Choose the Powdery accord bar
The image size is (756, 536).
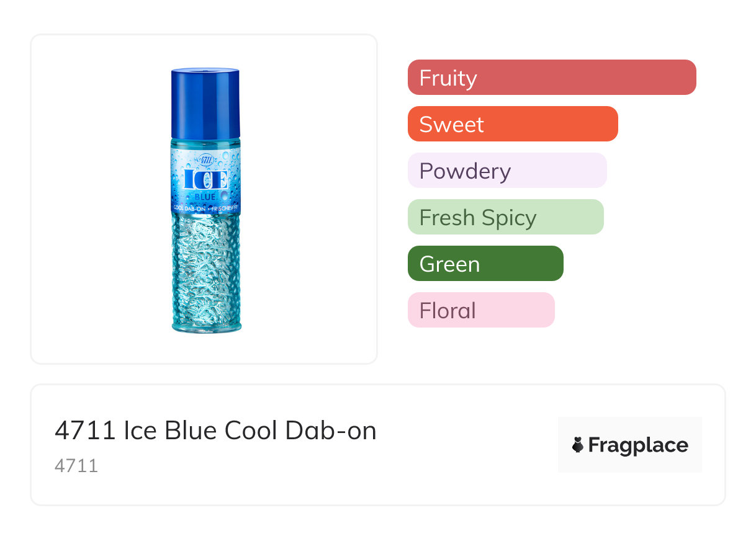point(507,171)
